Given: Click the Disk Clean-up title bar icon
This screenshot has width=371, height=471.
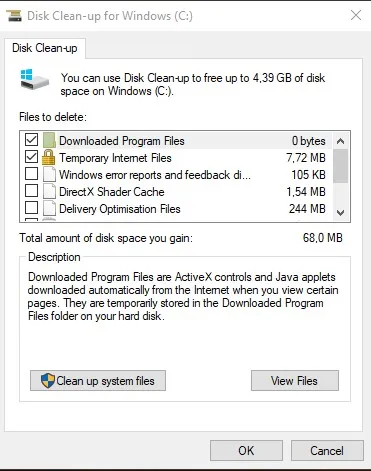Looking at the screenshot, I should click(14, 16).
